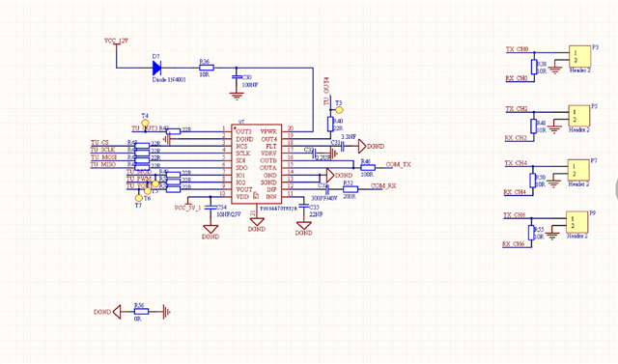Select the P3 Header 2 connector
Image resolution: width=618 pixels, height=364 pixels.
click(x=579, y=56)
